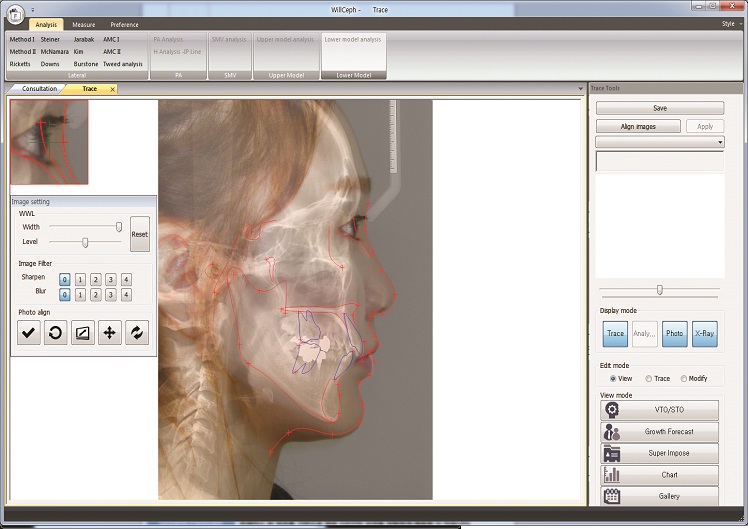Click the VTO/STO head gear icon
The image size is (748, 529).
click(612, 410)
